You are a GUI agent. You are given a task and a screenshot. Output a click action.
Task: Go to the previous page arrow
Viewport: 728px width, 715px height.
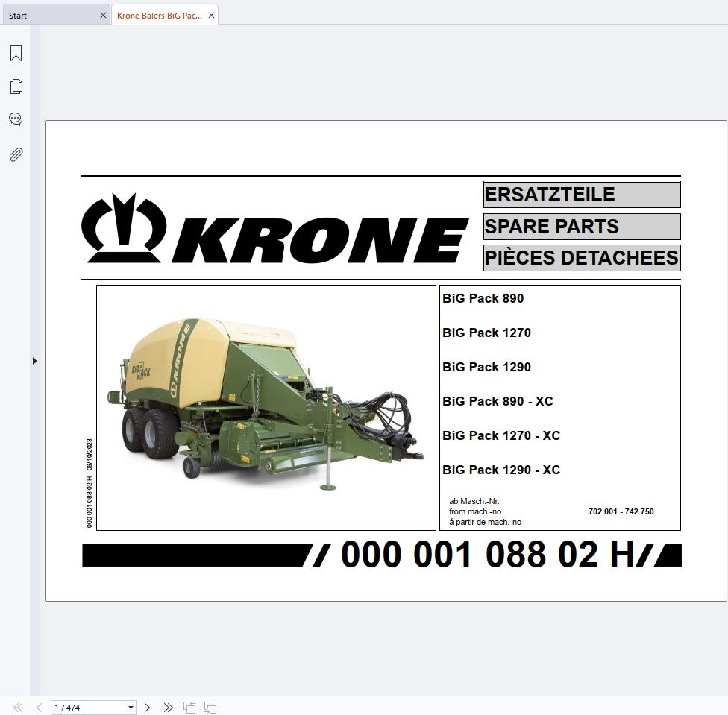tap(39, 707)
